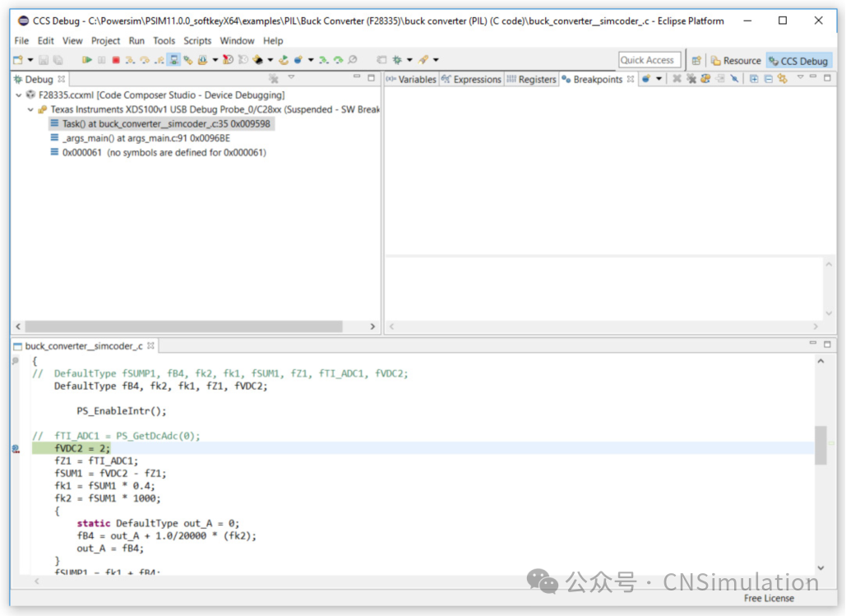The image size is (846, 616).
Task: Open the Debug view View Menu dropdown arrow
Action: [x=290, y=77]
